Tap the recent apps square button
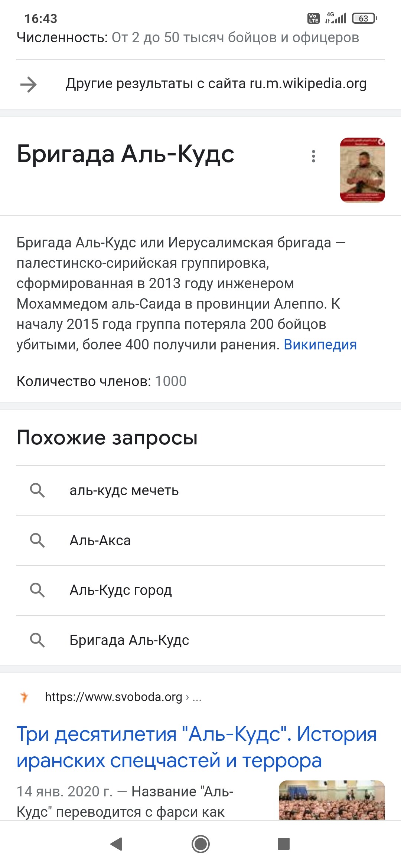 (x=284, y=844)
